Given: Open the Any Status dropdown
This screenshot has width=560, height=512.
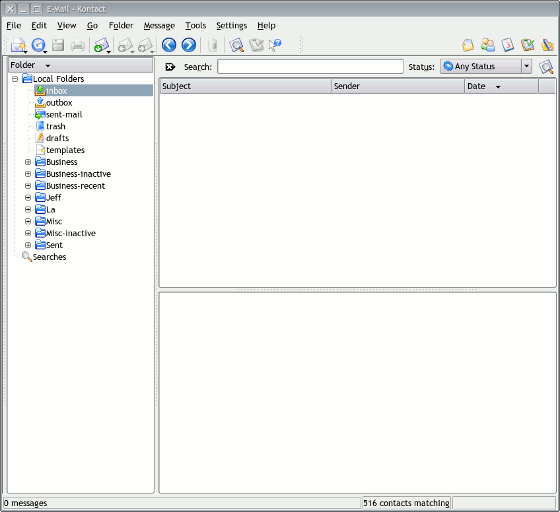Looking at the screenshot, I should [486, 66].
